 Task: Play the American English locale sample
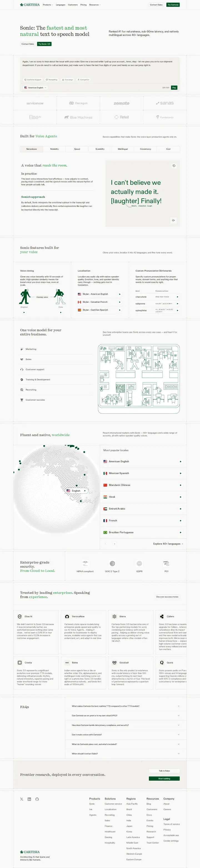(181, 461)
